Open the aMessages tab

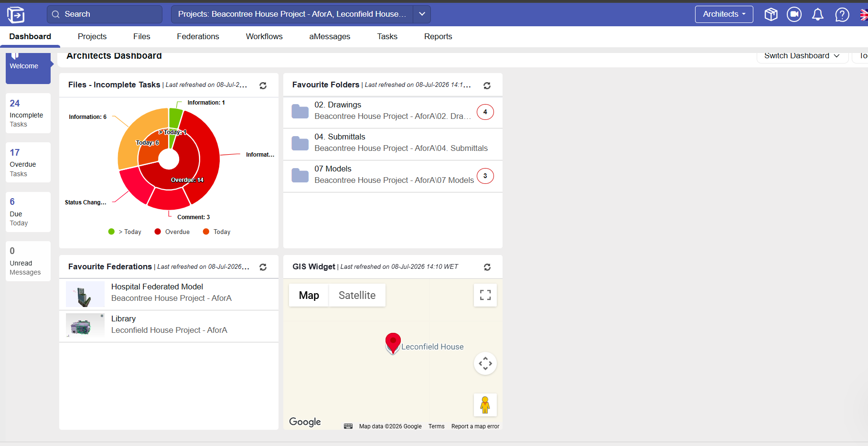tap(330, 36)
